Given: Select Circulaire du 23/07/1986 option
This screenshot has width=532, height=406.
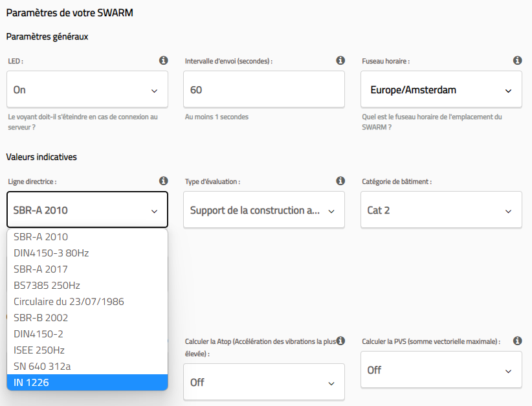Looking at the screenshot, I should pyautogui.click(x=87, y=301).
